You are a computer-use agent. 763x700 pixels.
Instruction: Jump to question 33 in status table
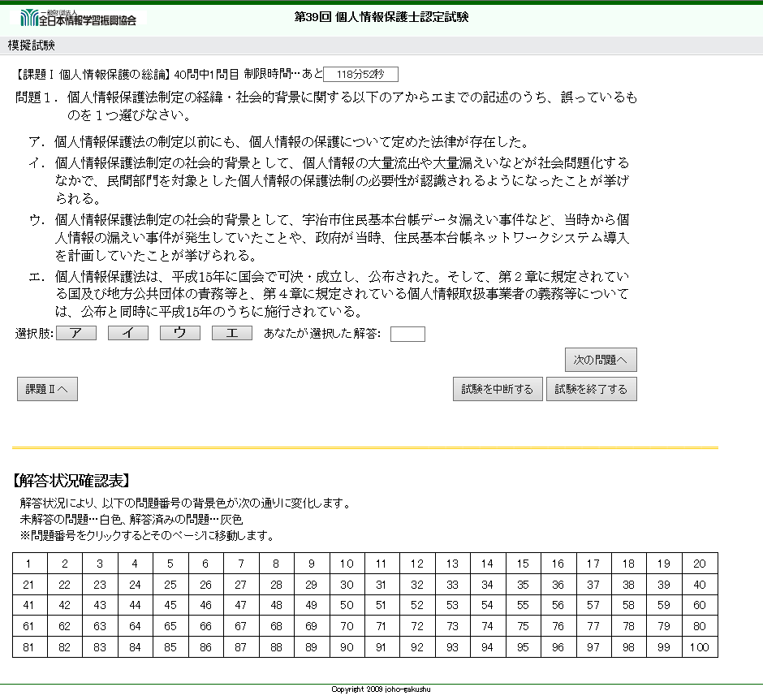pyautogui.click(x=453, y=584)
